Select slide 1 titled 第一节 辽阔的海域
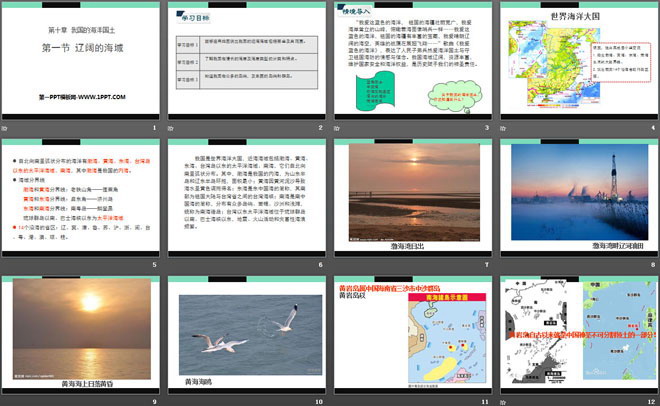The width and height of the screenshot is (660, 406). coord(81,61)
